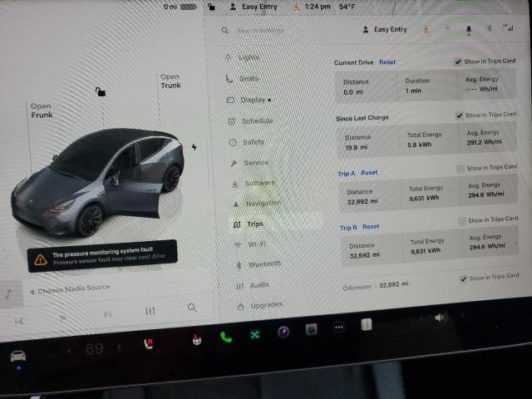Open the car controls icon in dock
Viewport: 532px width, 399px height.
[17, 356]
